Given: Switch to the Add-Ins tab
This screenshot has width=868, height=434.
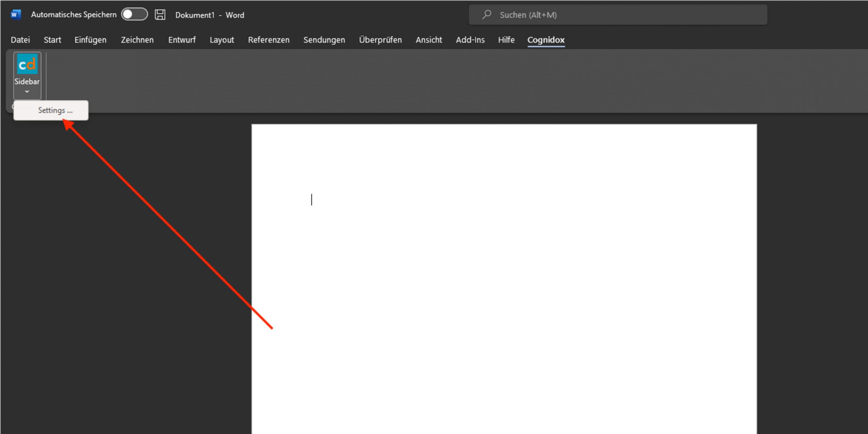Looking at the screenshot, I should (470, 40).
